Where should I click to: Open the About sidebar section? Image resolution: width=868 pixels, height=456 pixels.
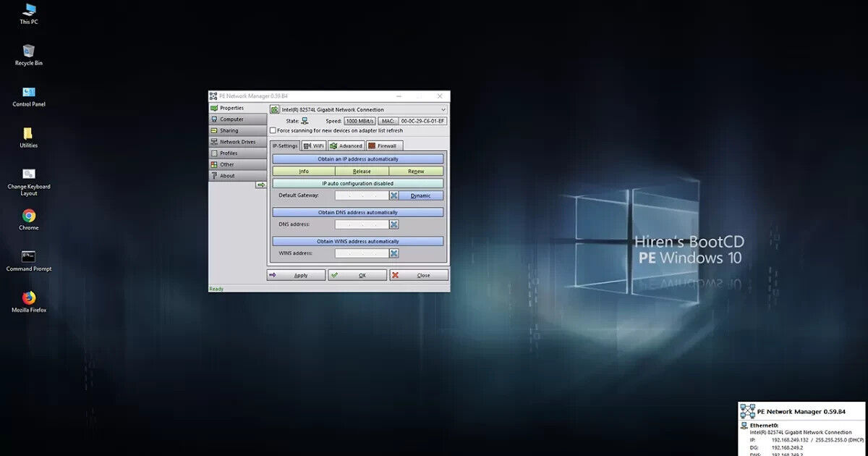[238, 176]
